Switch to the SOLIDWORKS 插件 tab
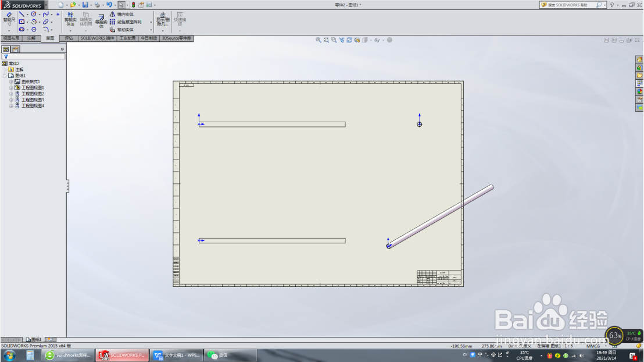 click(x=97, y=38)
